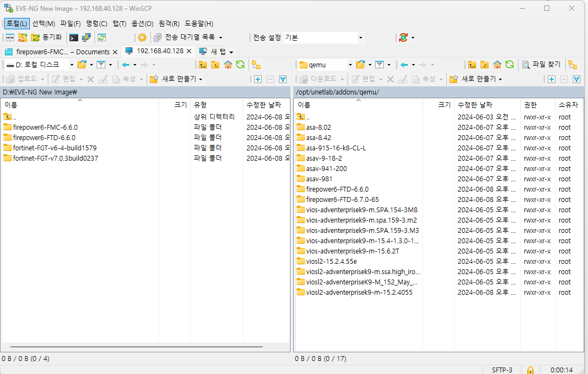
Task: Sort remote files by 소유자 column
Action: point(568,105)
